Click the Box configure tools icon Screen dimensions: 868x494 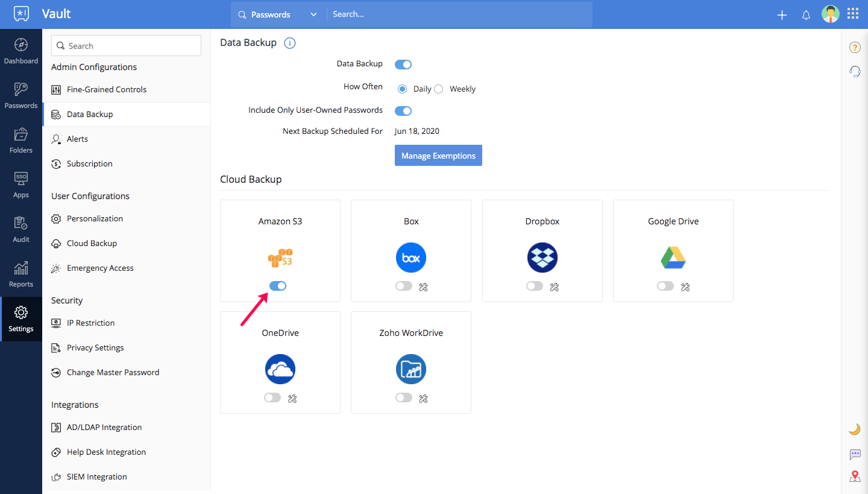423,287
